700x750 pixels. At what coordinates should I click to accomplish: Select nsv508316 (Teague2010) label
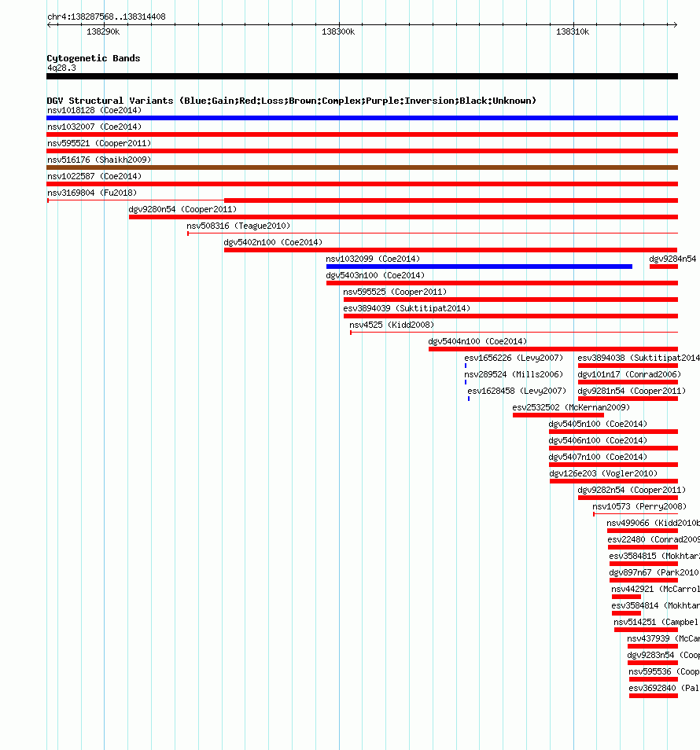[x=238, y=226]
